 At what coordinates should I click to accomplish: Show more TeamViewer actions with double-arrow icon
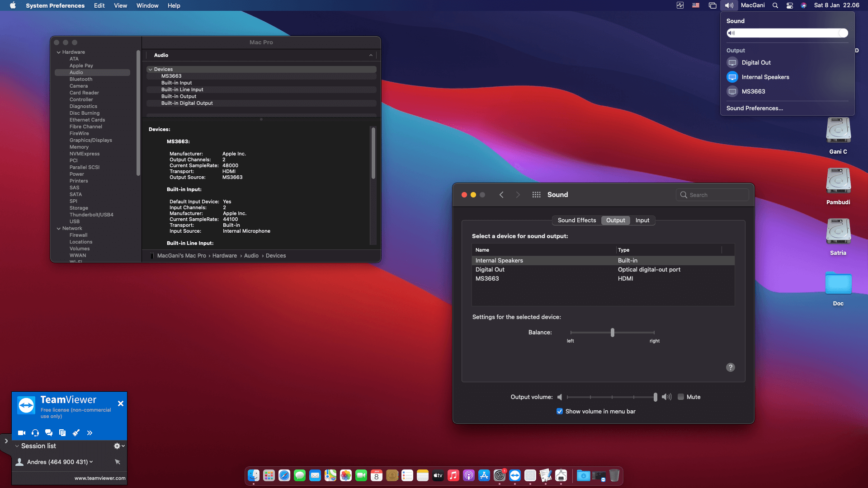90,433
